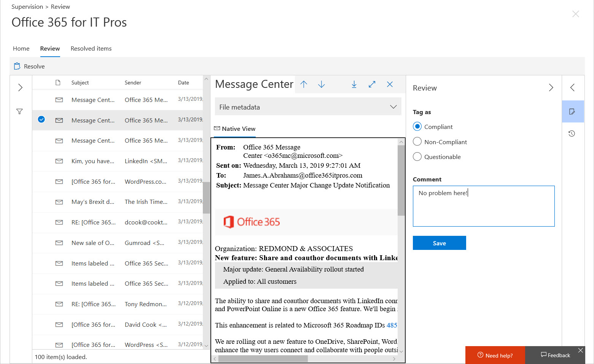594x364 pixels.
Task: Click the Office 365 logo in message
Action: pos(252,222)
